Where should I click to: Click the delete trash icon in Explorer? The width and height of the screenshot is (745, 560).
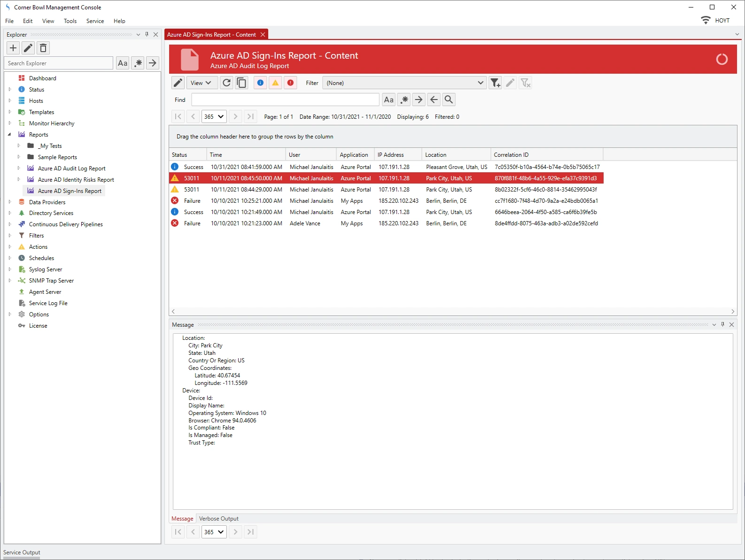(x=43, y=48)
